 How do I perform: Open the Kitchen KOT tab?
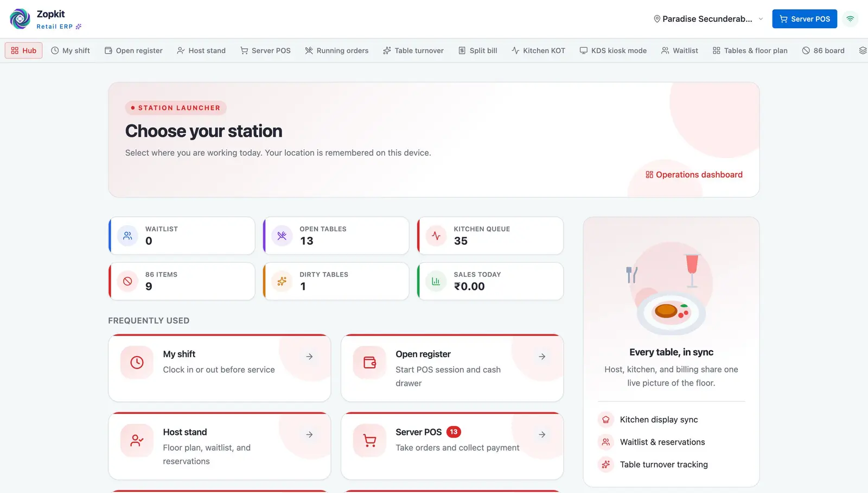click(x=538, y=50)
